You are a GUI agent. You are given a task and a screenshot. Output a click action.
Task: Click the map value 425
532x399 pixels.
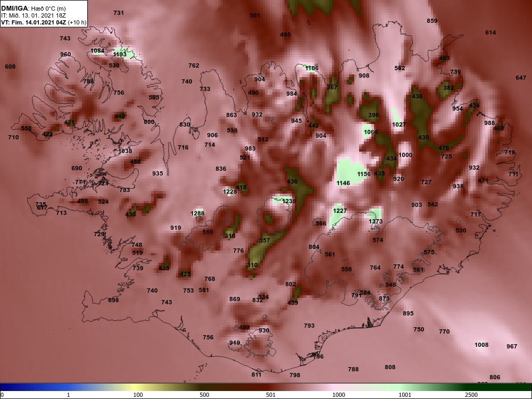(185, 274)
